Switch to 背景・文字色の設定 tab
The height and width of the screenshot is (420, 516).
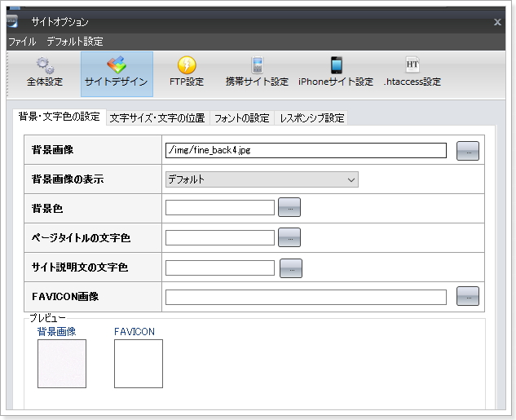click(x=60, y=117)
